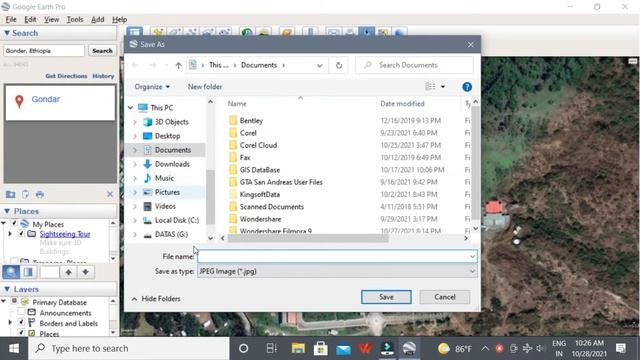
Task: Open the change view layout icon
Action: [x=430, y=87]
